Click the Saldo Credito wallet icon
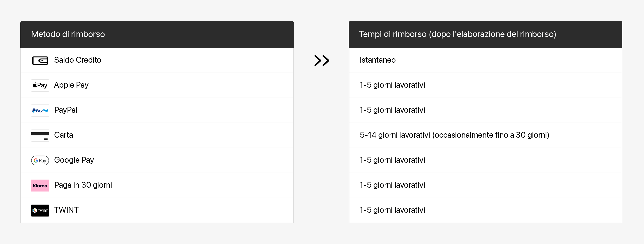This screenshot has width=644, height=244. (x=40, y=60)
